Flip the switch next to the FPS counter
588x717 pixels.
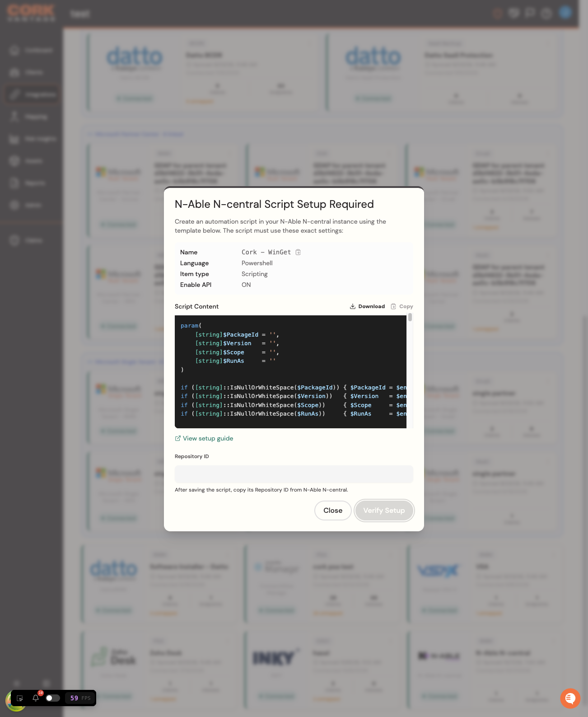(53, 698)
